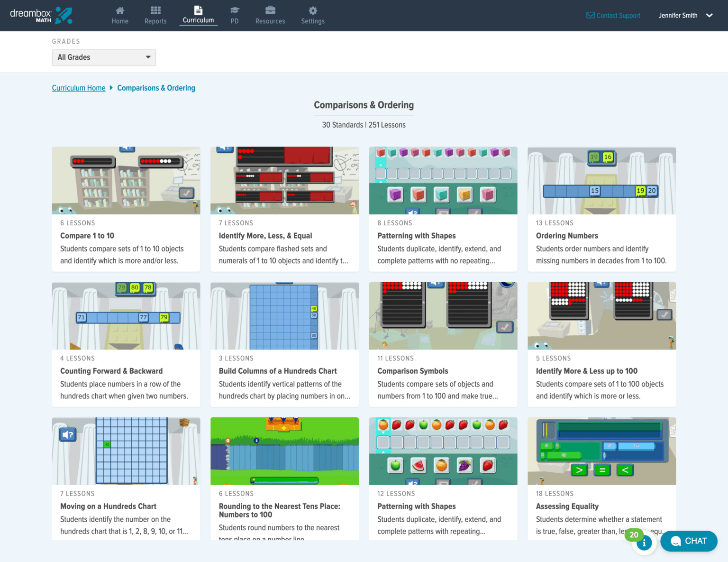Navigate back via Curriculum Home breadcrumb
Screen dimensions: 728x562
tap(78, 88)
